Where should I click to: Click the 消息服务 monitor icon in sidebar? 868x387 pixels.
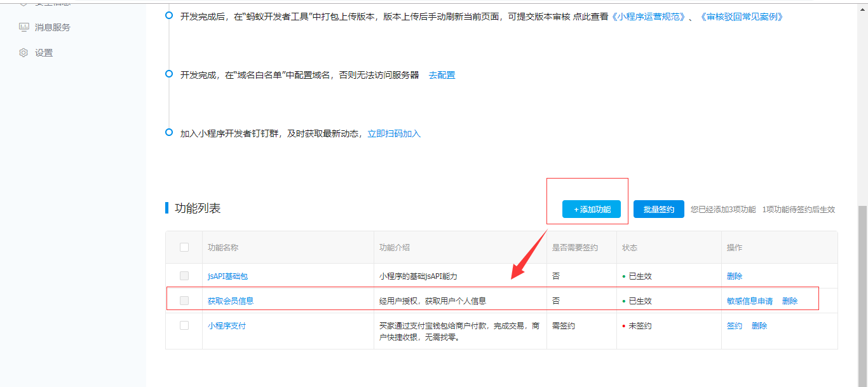[x=24, y=27]
